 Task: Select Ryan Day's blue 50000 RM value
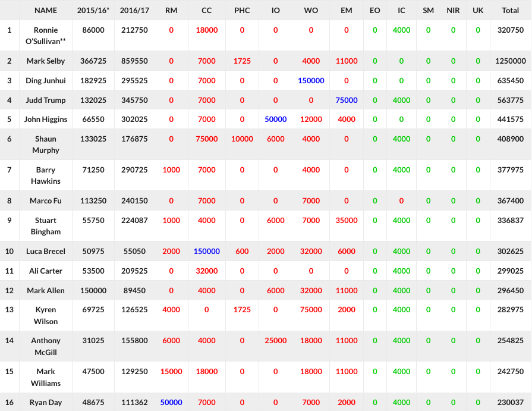pos(171,403)
